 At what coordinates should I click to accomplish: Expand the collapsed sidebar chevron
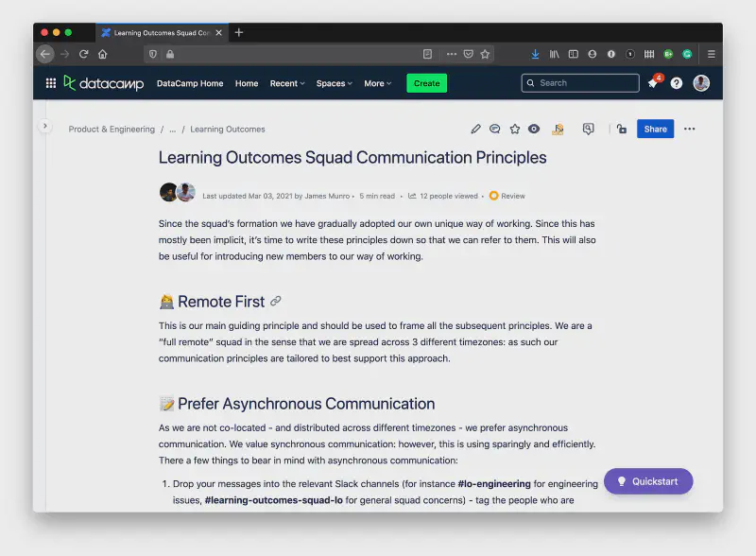[x=44, y=126]
